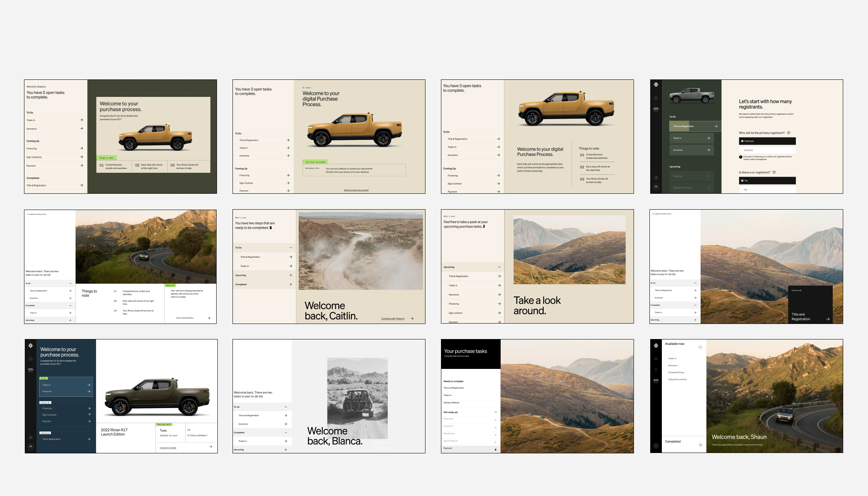Select the Individual registrant option
The image size is (868, 496).
pos(767,141)
